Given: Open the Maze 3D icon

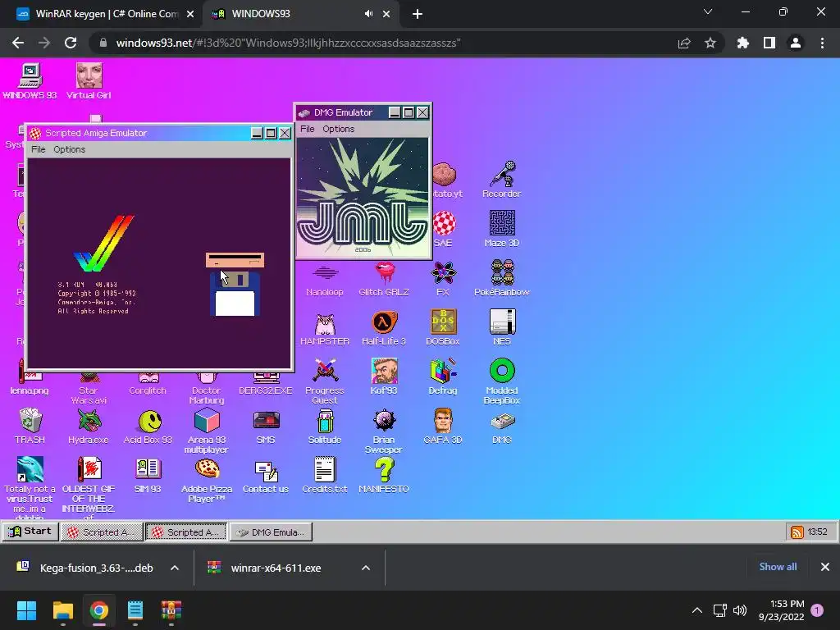Looking at the screenshot, I should [x=502, y=228].
